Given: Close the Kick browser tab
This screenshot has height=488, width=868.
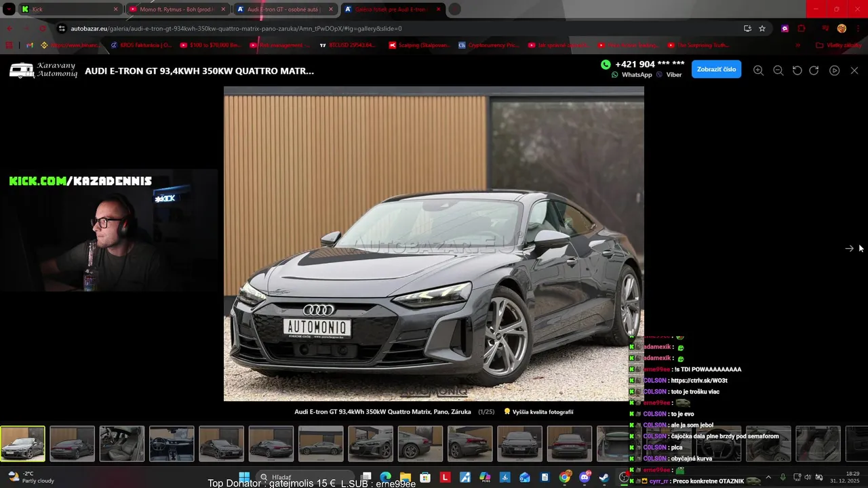Looking at the screenshot, I should (115, 9).
